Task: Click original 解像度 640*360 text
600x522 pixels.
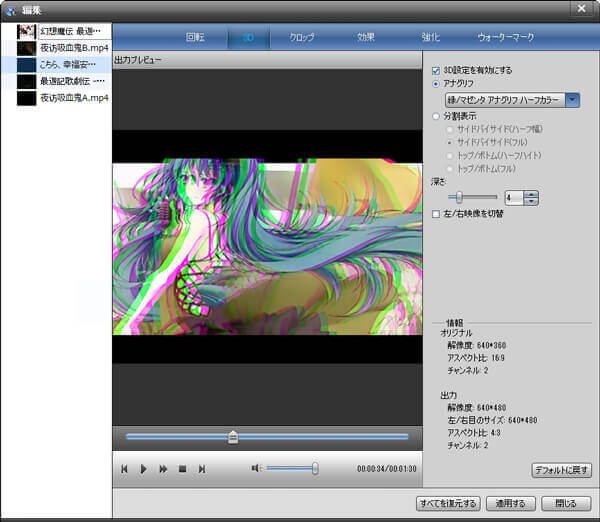Action: click(x=476, y=346)
